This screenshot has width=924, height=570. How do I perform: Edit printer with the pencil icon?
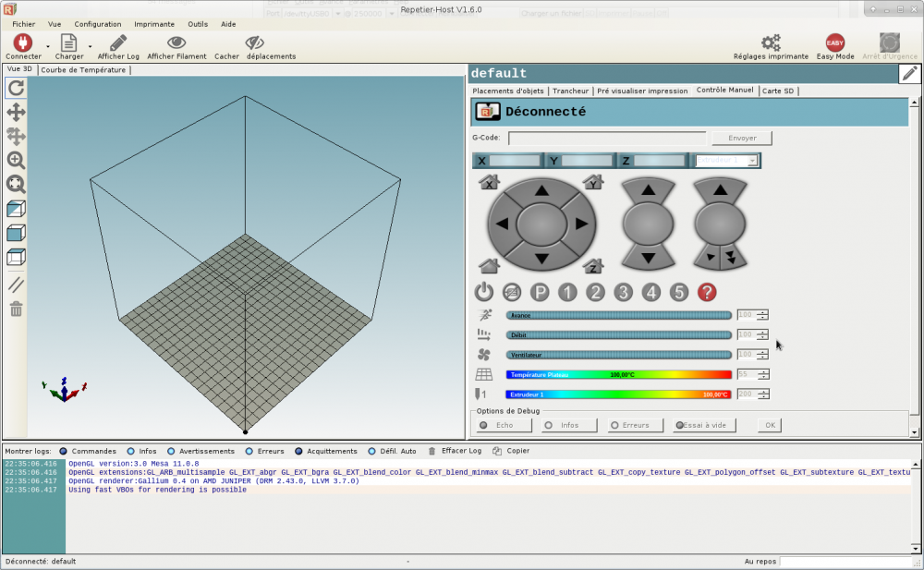910,74
